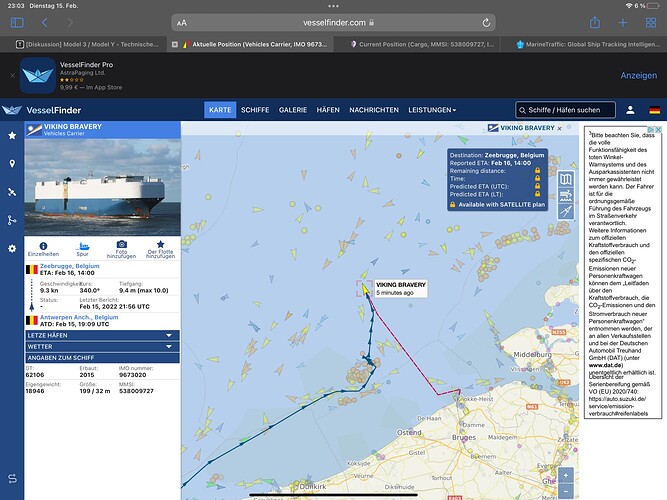667x500 pixels.
Task: Click the swap arrows icon at sidebar bottom
Action: (12, 478)
